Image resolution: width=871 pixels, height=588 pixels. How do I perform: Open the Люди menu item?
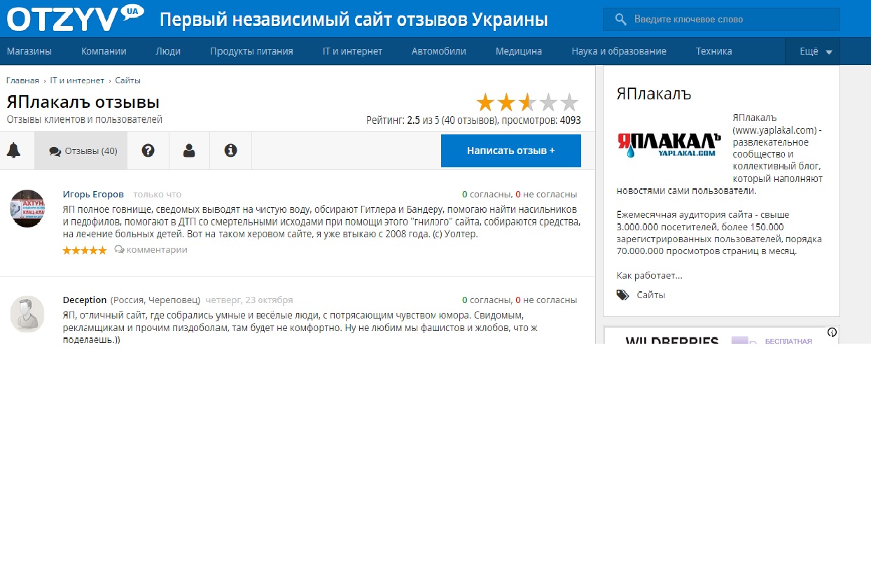pos(168,51)
